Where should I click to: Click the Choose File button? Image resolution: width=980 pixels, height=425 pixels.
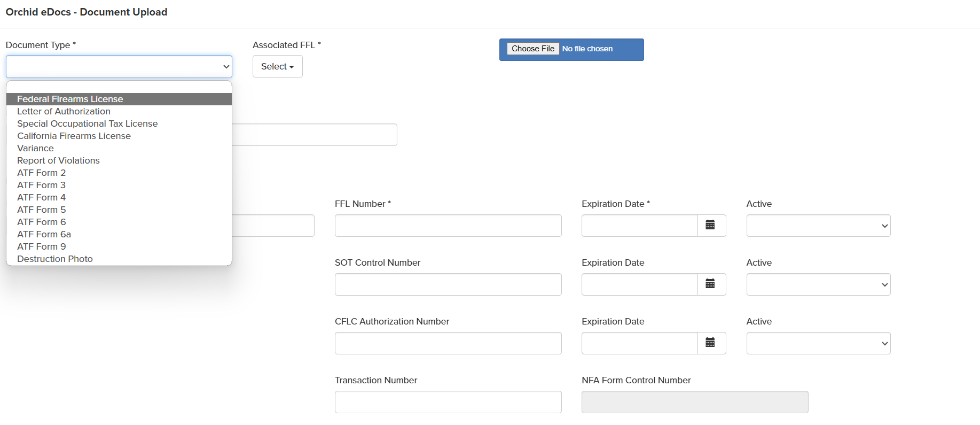(x=532, y=49)
